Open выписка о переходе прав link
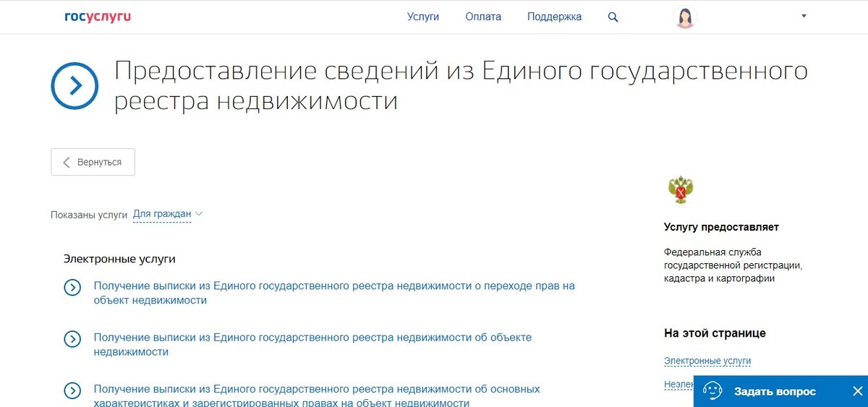The height and width of the screenshot is (407, 868). [334, 293]
